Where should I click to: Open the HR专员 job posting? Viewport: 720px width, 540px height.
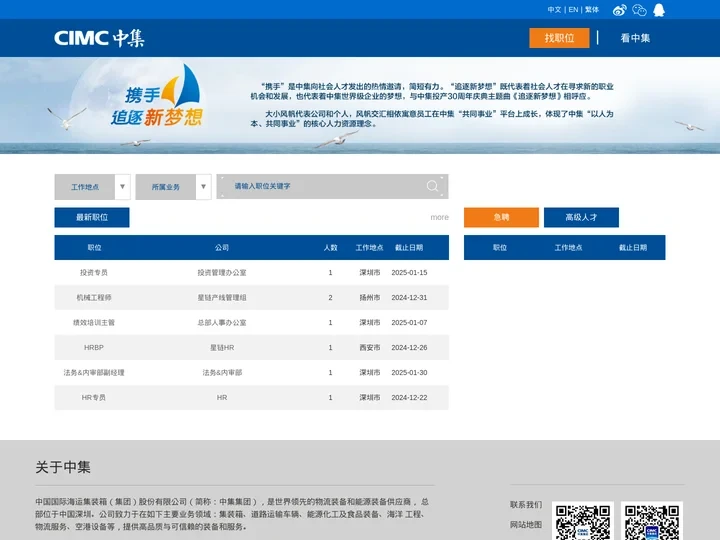coord(94,398)
